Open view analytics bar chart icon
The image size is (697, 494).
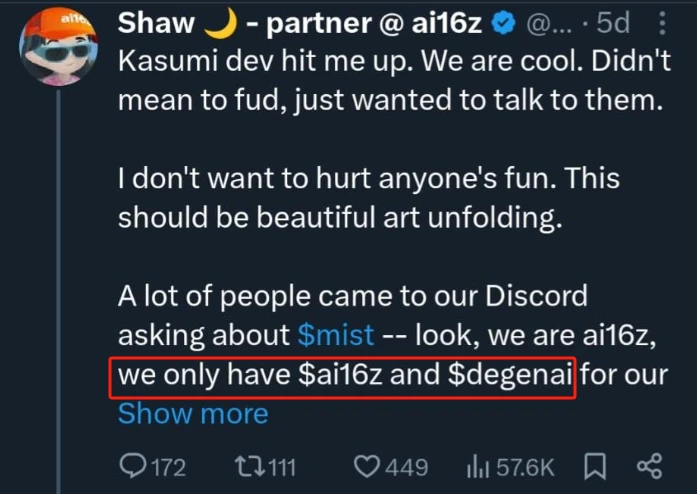476,466
